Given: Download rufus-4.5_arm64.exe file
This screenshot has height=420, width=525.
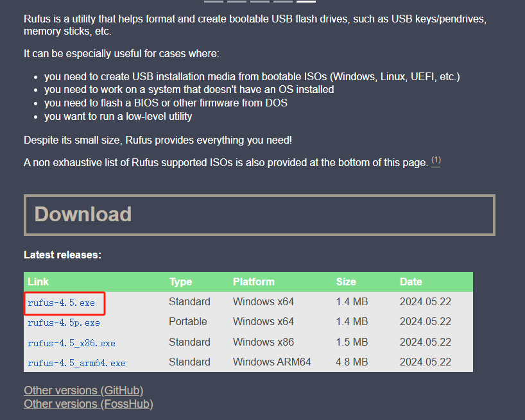Looking at the screenshot, I should (x=76, y=363).
